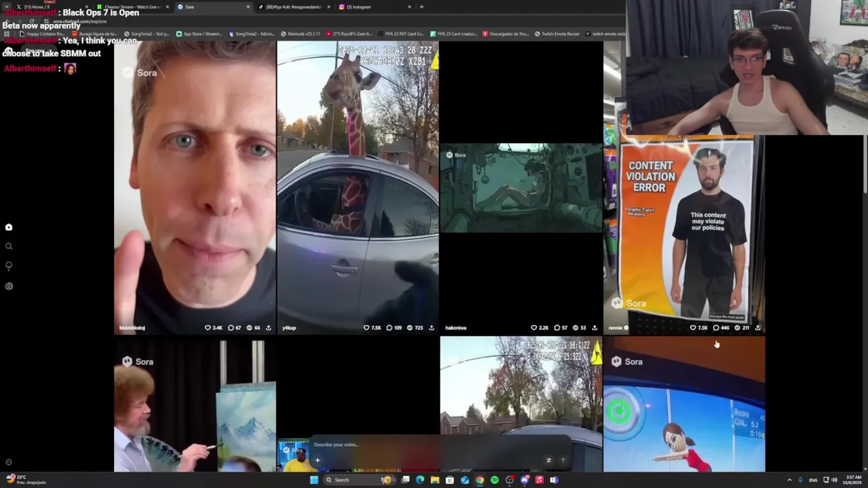The width and height of the screenshot is (868, 488).
Task: Open video settings sliders in prompt box
Action: [x=549, y=460]
